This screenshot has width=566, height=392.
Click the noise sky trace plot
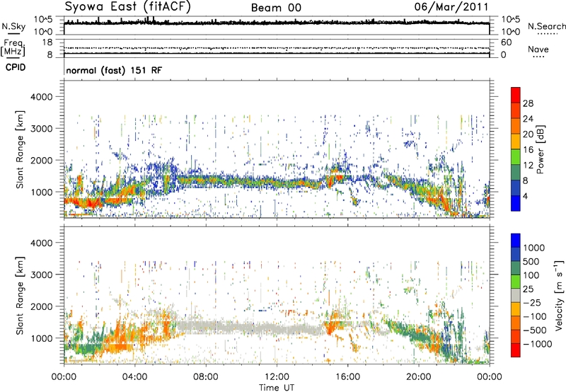point(277,25)
